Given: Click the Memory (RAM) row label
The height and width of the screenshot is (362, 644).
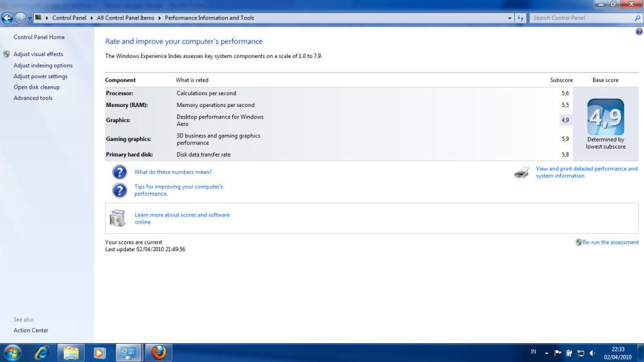Looking at the screenshot, I should [x=127, y=105].
